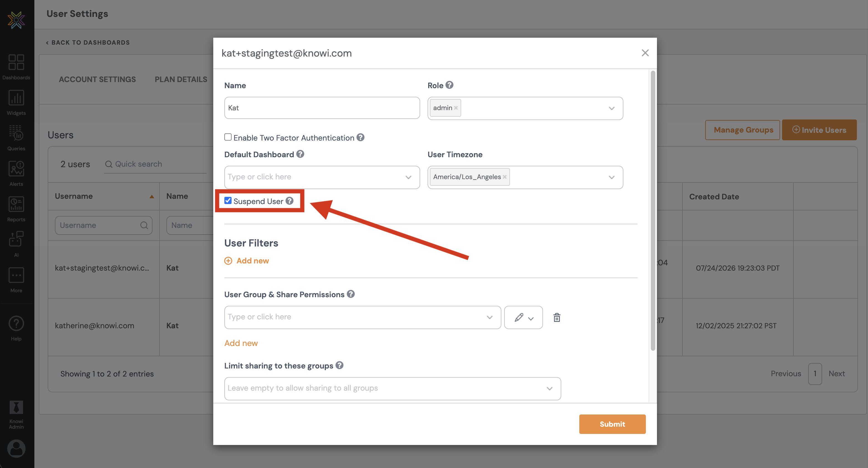Show Limit sharing groups help
Viewport: 868px width, 468px height.
pyautogui.click(x=339, y=365)
